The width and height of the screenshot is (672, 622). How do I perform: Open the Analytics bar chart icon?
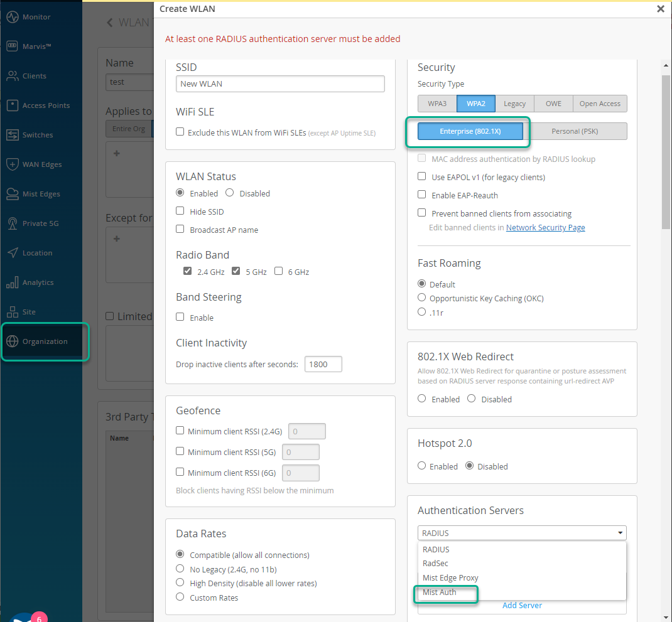click(13, 282)
